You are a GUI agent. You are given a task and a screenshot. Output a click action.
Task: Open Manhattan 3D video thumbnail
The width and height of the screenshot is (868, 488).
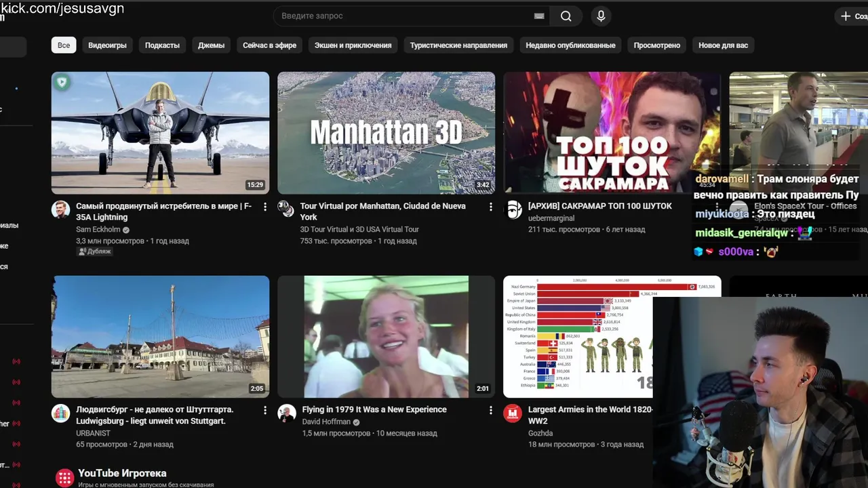[386, 133]
